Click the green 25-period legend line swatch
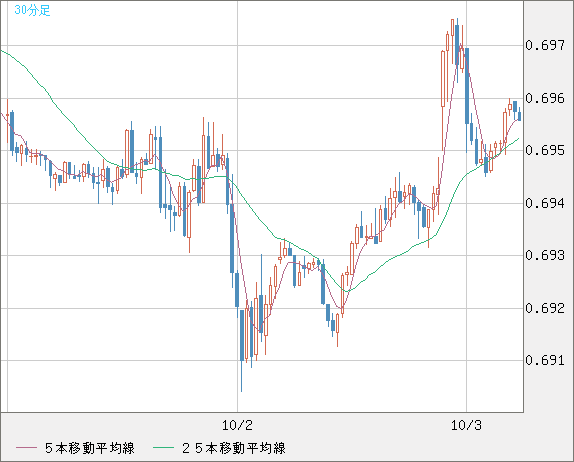The height and width of the screenshot is (462, 574). click(163, 448)
